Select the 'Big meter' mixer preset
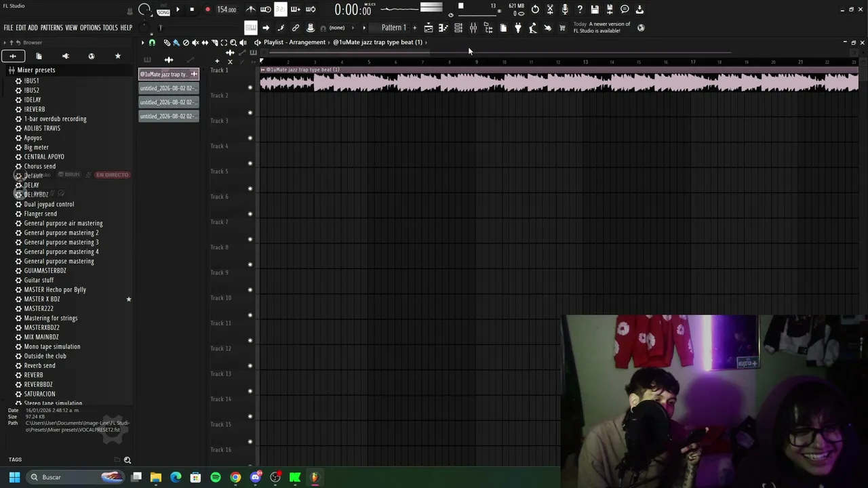 (36, 147)
